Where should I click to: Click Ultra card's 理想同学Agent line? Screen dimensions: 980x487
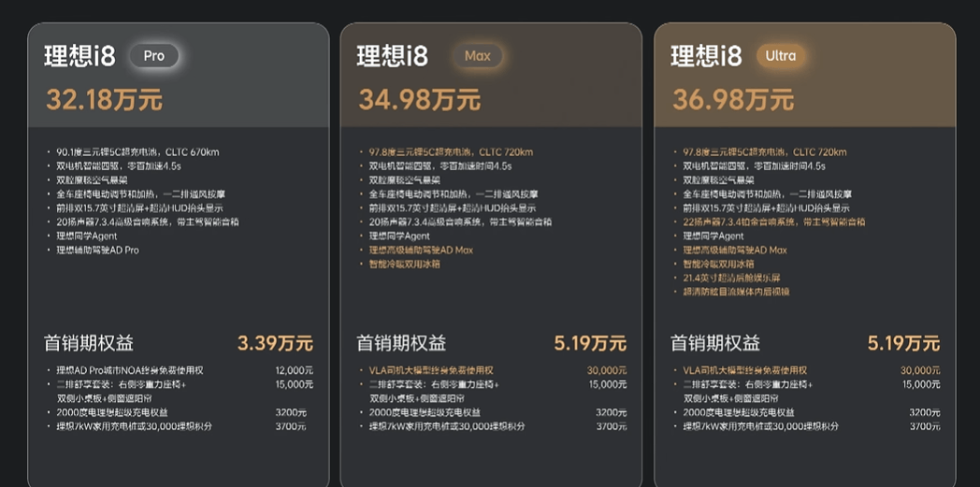click(713, 236)
